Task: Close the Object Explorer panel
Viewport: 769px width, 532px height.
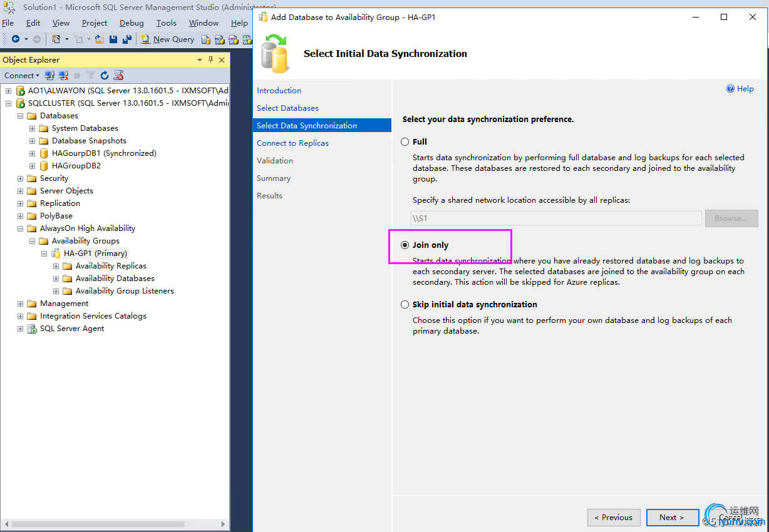Action: coord(222,60)
